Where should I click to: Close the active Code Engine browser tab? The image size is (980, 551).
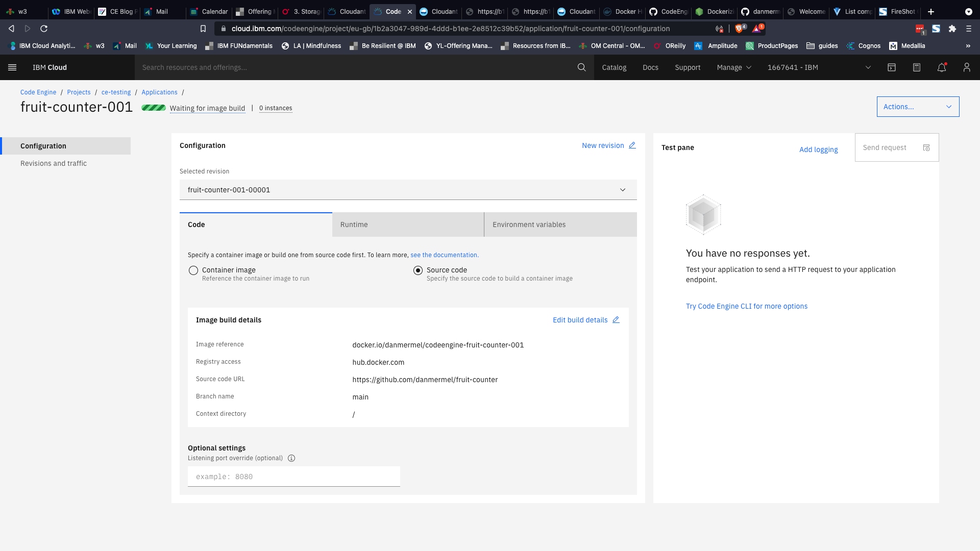409,11
